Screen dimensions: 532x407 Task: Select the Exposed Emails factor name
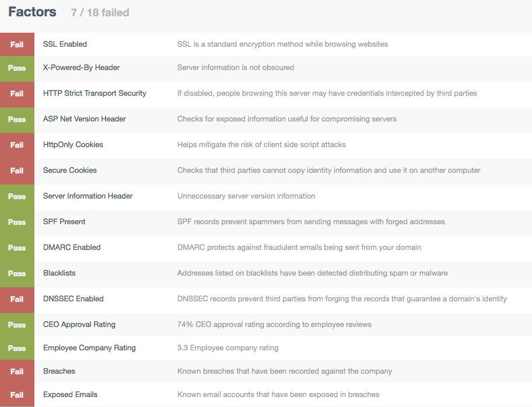(x=70, y=395)
